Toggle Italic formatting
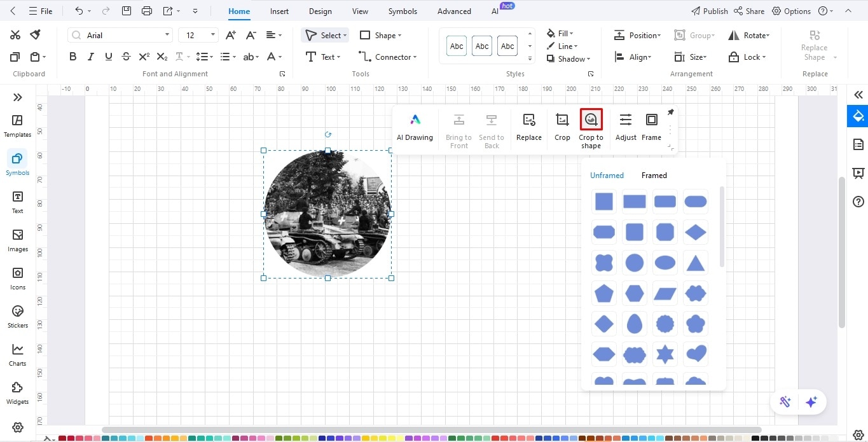The image size is (868, 442). (x=91, y=57)
